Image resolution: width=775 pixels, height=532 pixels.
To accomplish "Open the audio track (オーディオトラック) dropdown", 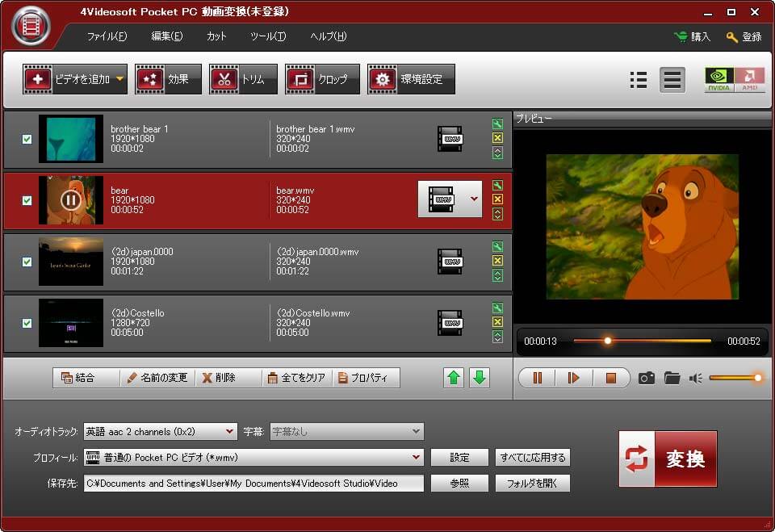I will tap(160, 432).
